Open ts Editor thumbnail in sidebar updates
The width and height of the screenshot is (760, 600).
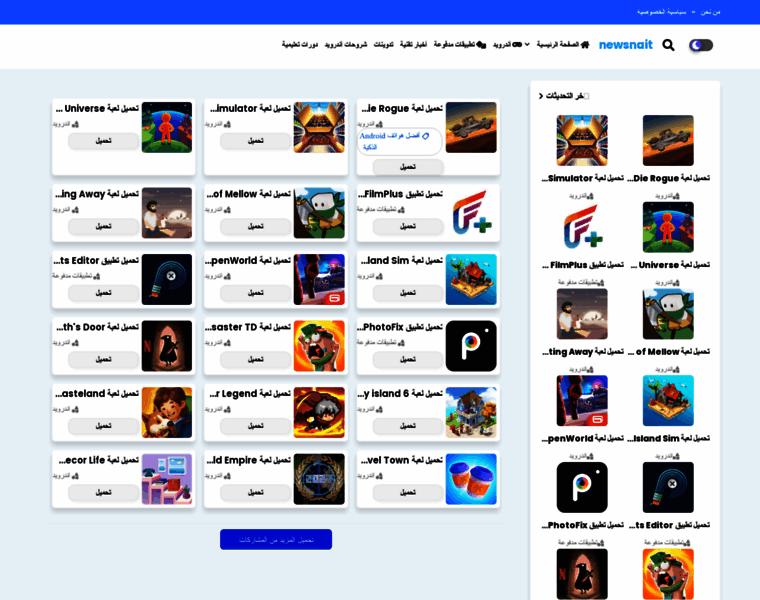click(x=668, y=488)
